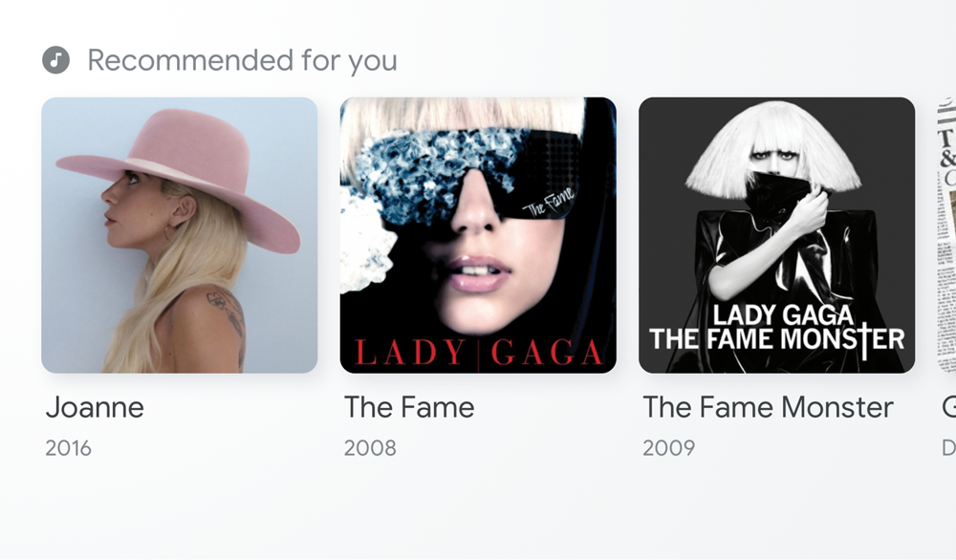Click "The Fame" title below its cover
Screen dimensions: 956x560
409,407
